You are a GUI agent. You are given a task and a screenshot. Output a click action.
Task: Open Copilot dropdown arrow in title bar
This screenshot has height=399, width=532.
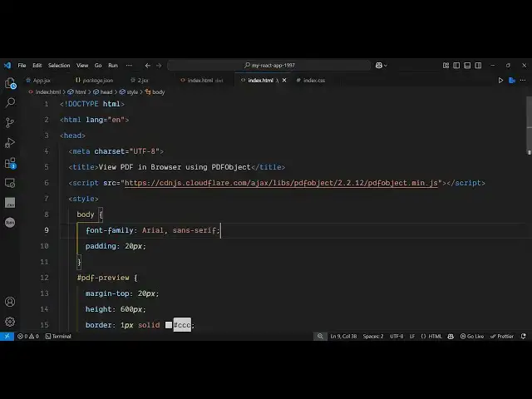[386, 66]
